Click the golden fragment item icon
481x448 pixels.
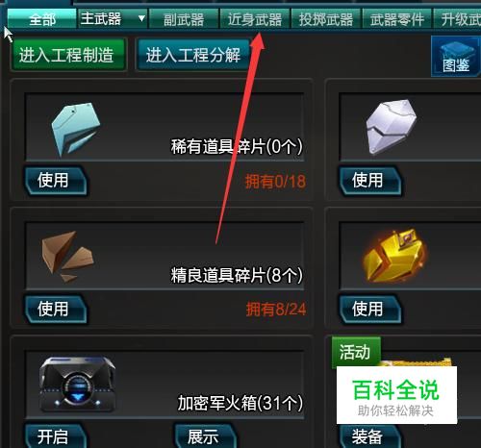point(394,256)
